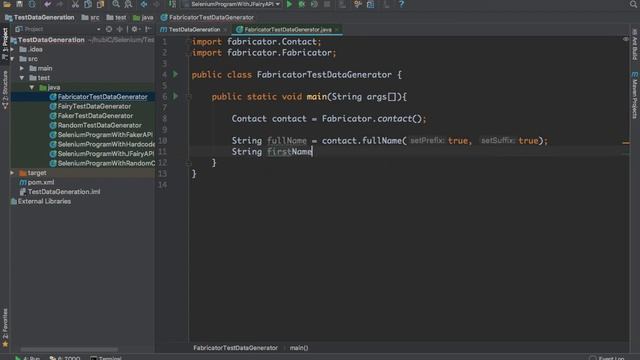Click the Stop toolbar icon

pos(327,4)
